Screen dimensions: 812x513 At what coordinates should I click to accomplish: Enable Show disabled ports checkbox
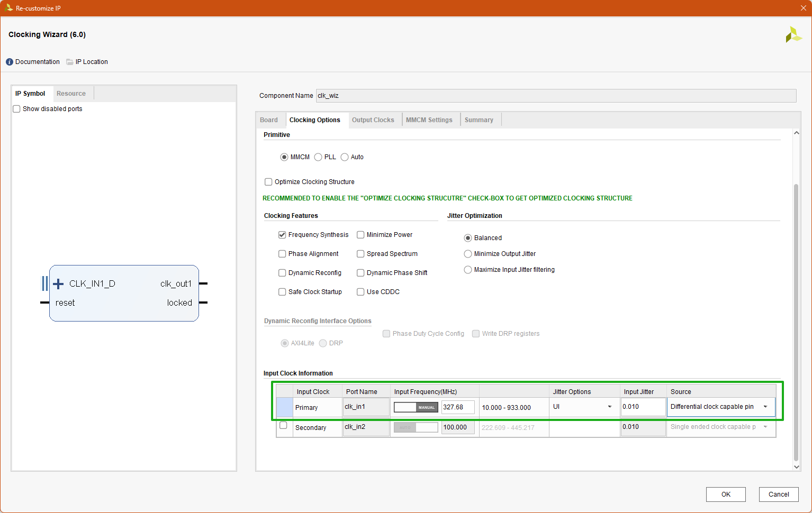point(17,109)
